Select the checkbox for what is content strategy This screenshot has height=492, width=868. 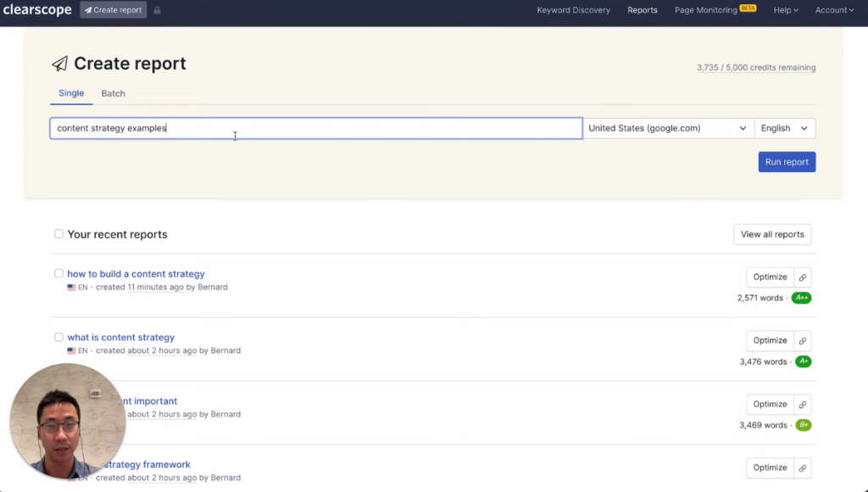(58, 337)
